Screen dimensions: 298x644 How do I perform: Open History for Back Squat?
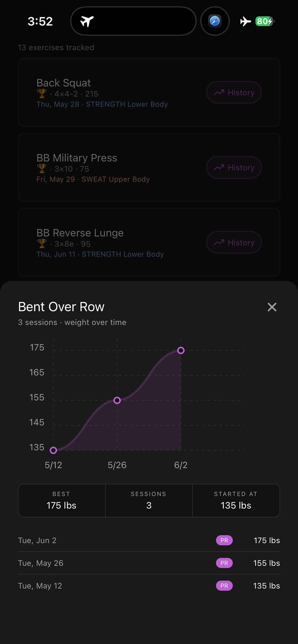(x=234, y=92)
